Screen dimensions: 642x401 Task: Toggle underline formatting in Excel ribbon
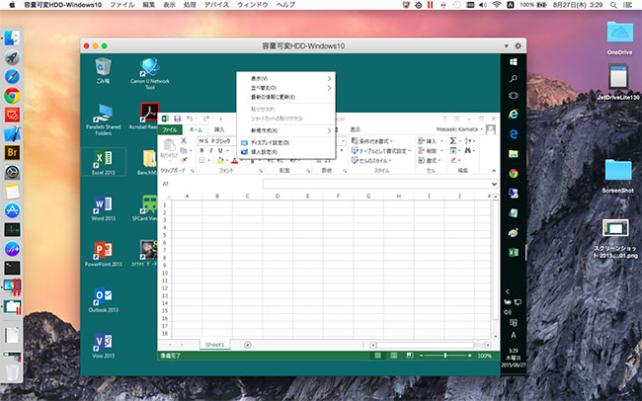tap(220, 151)
